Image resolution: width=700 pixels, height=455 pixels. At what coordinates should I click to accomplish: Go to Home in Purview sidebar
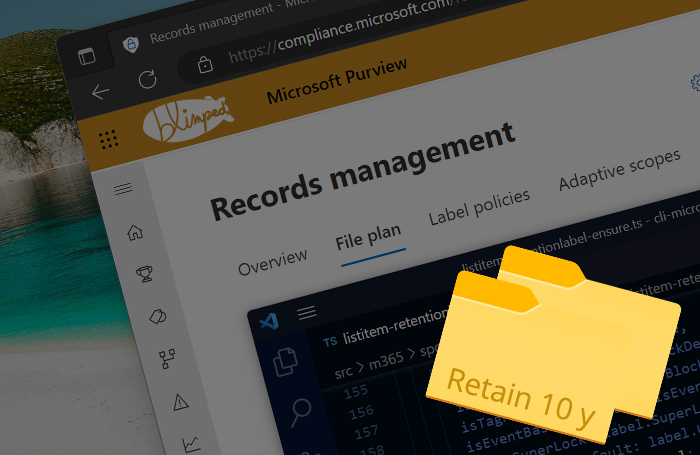coord(135,232)
